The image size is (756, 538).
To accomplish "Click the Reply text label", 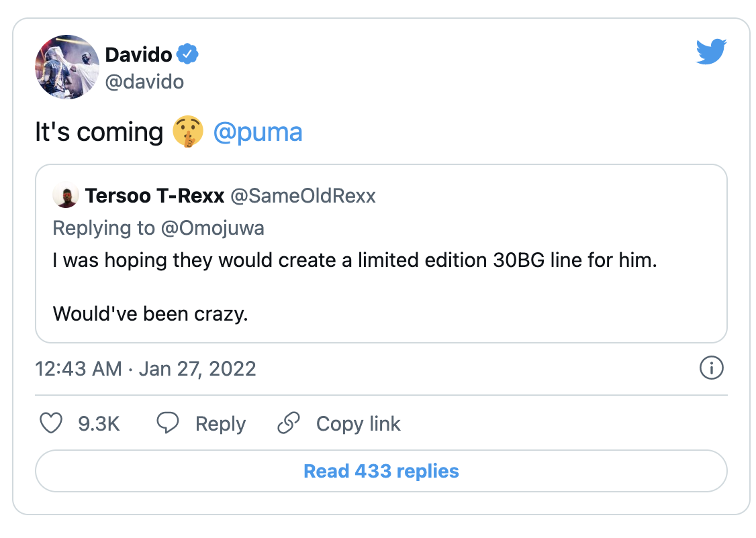I will pyautogui.click(x=220, y=424).
